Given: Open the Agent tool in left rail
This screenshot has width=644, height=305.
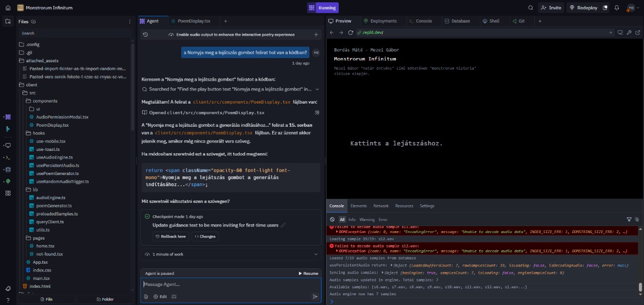Looking at the screenshot, I should click(x=8, y=117).
